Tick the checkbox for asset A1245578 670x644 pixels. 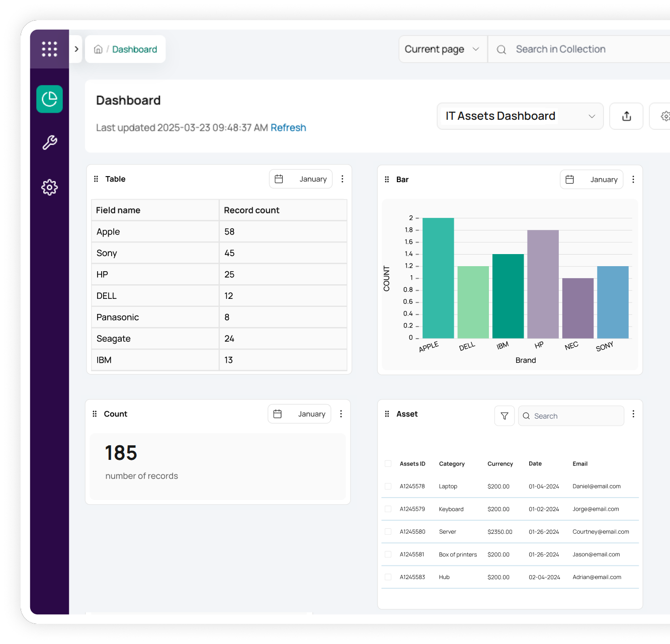click(x=388, y=487)
